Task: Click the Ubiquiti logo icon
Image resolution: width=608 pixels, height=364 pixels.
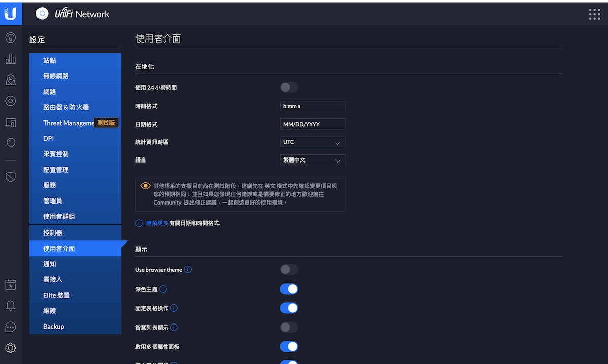Action: click(x=10, y=14)
